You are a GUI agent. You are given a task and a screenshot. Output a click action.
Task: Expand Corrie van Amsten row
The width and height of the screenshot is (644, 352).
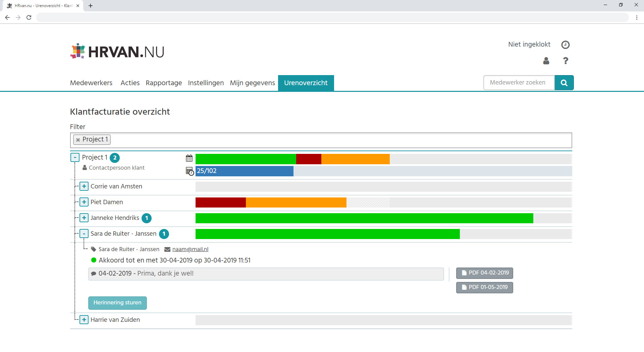(84, 186)
